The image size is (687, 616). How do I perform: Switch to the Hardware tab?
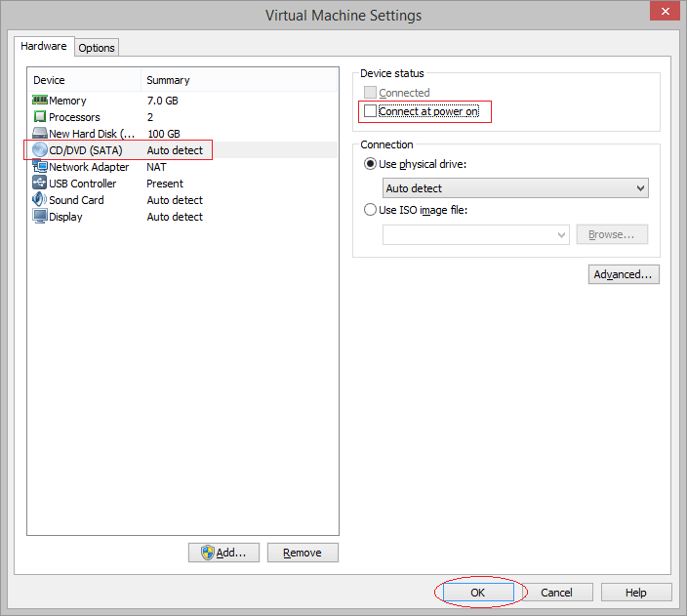tap(44, 46)
